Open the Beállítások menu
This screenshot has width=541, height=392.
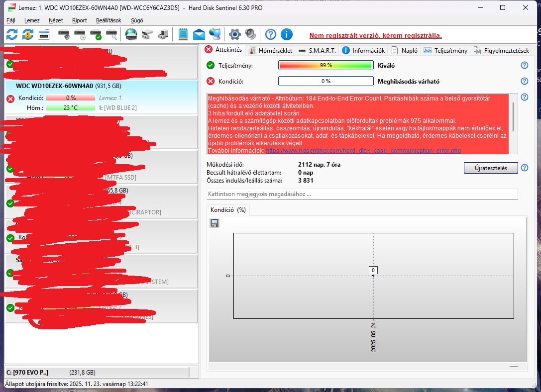pos(108,20)
